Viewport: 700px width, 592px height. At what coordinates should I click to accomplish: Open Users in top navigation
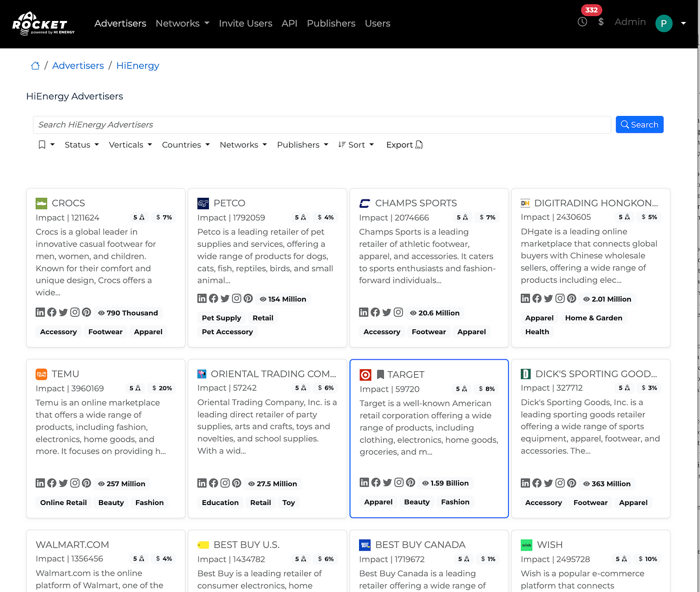click(377, 23)
